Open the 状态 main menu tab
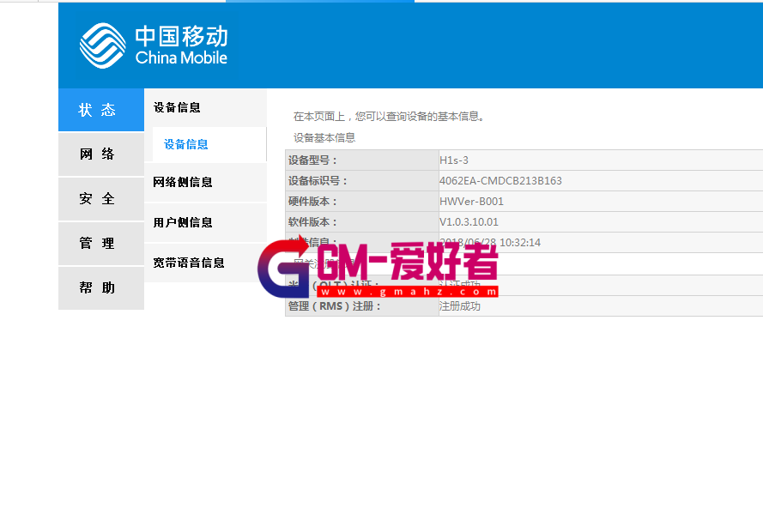 point(98,110)
